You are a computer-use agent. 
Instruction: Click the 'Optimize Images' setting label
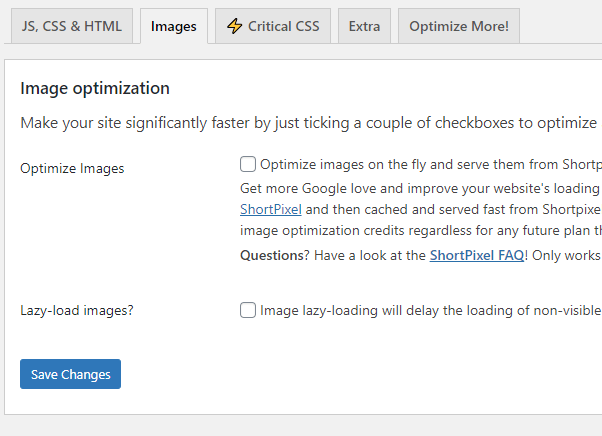[72, 168]
